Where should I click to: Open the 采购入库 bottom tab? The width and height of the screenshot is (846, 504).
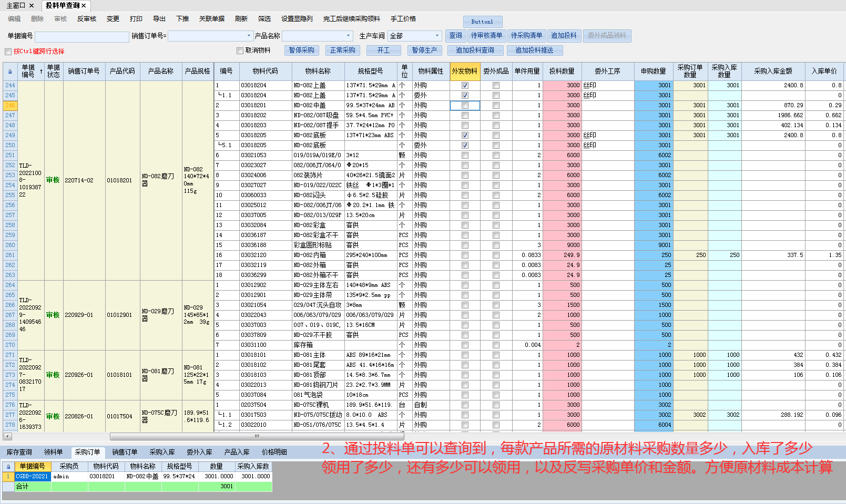(x=162, y=452)
